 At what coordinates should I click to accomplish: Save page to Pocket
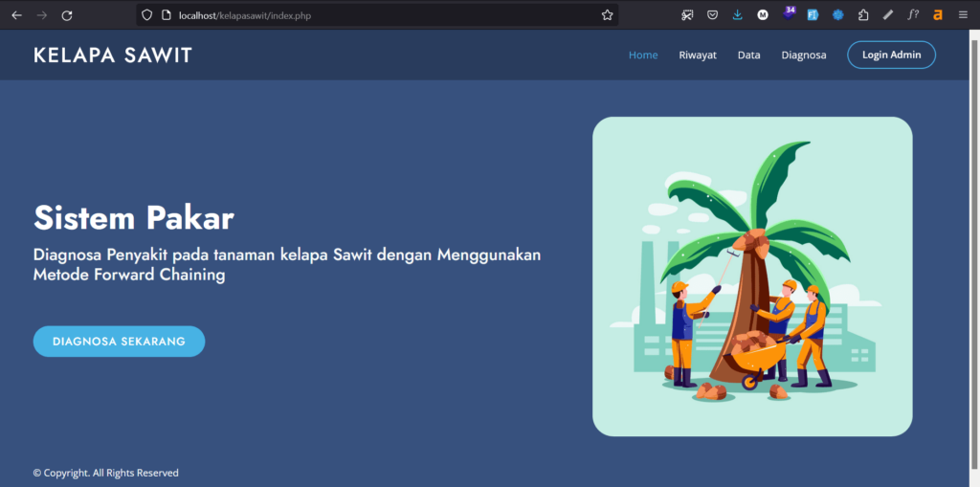pyautogui.click(x=712, y=15)
